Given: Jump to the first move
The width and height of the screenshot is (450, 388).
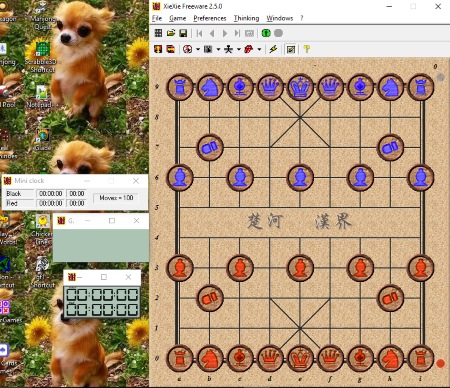Looking at the screenshot, I should click(199, 33).
